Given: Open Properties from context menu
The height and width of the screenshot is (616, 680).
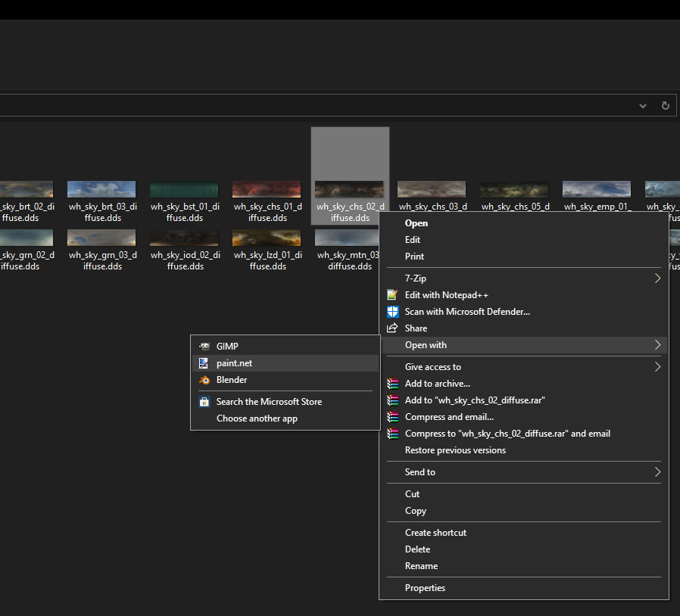Looking at the screenshot, I should 524,588.
